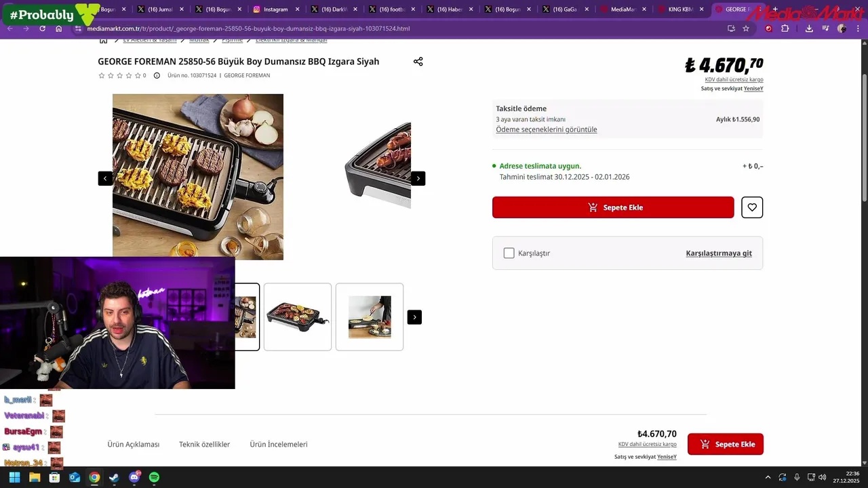Close the (16) Haber tab
868x488 pixels.
471,9
